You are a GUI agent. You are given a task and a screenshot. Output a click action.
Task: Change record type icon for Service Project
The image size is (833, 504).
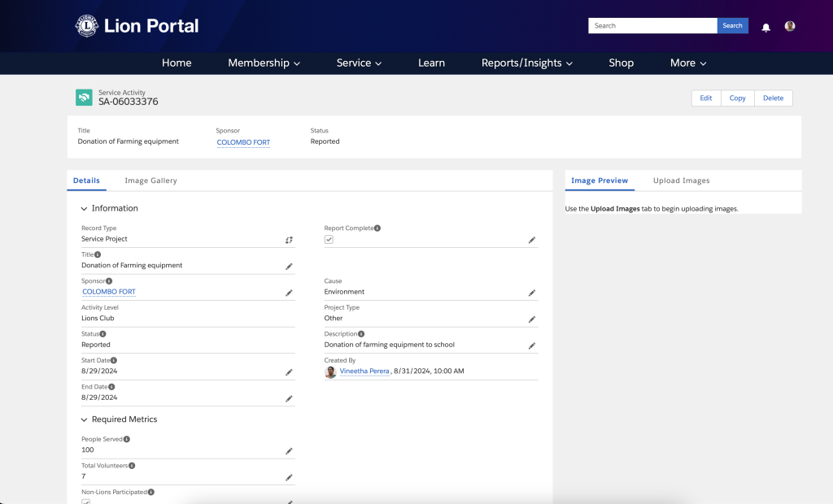(x=289, y=240)
